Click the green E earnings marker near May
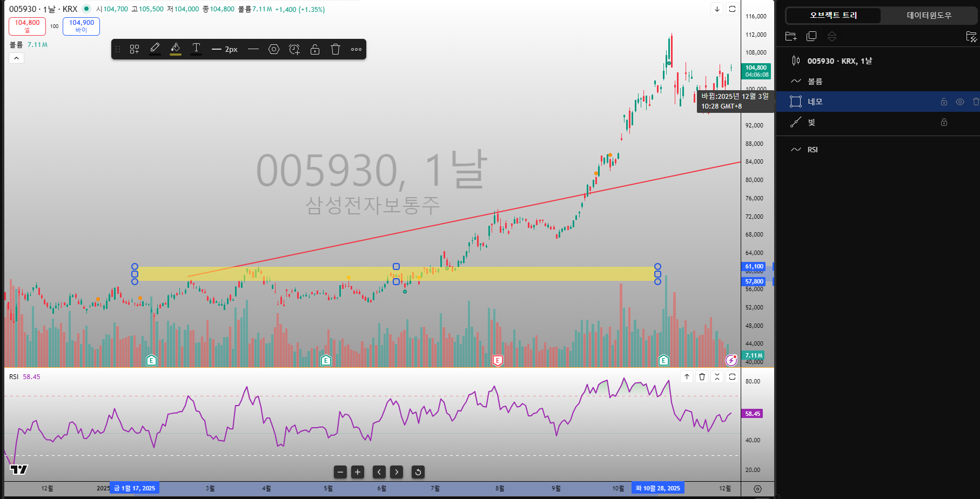 [x=326, y=360]
